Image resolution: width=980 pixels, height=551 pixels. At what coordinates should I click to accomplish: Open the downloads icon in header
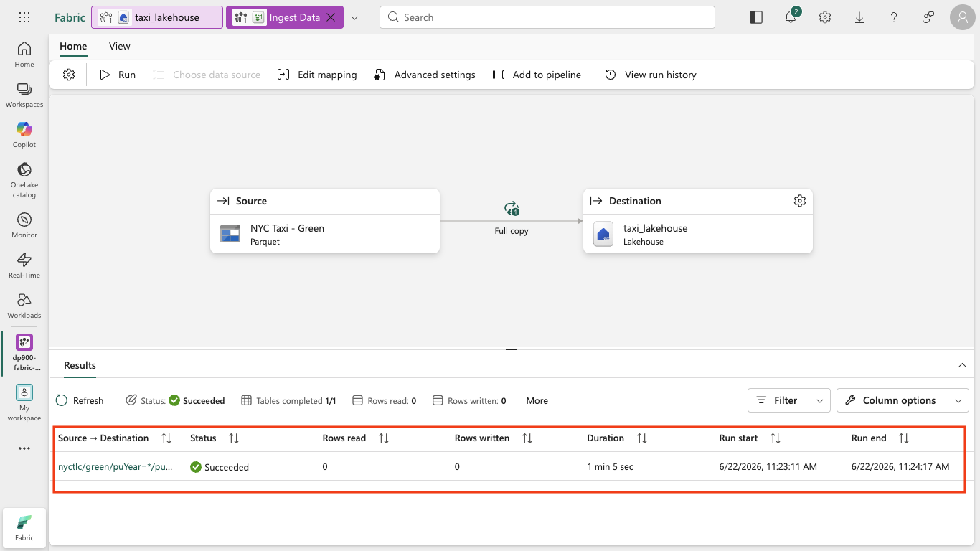click(x=859, y=17)
